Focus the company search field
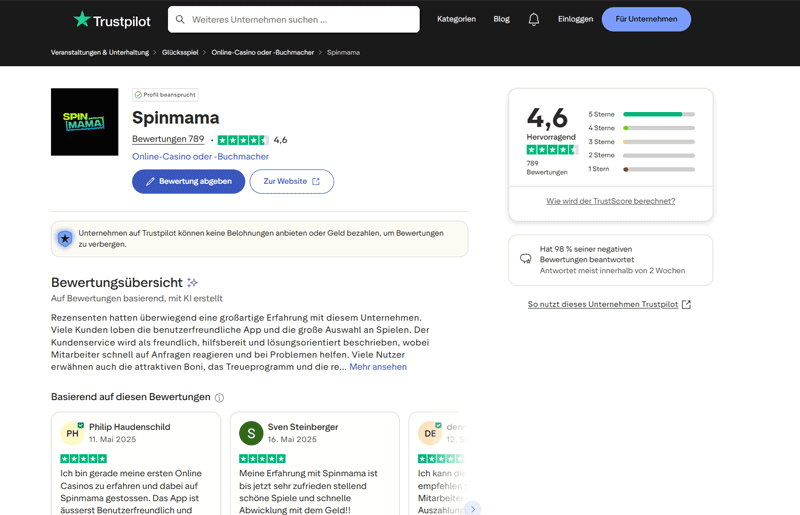Viewport: 800px width, 515px height. (x=294, y=19)
